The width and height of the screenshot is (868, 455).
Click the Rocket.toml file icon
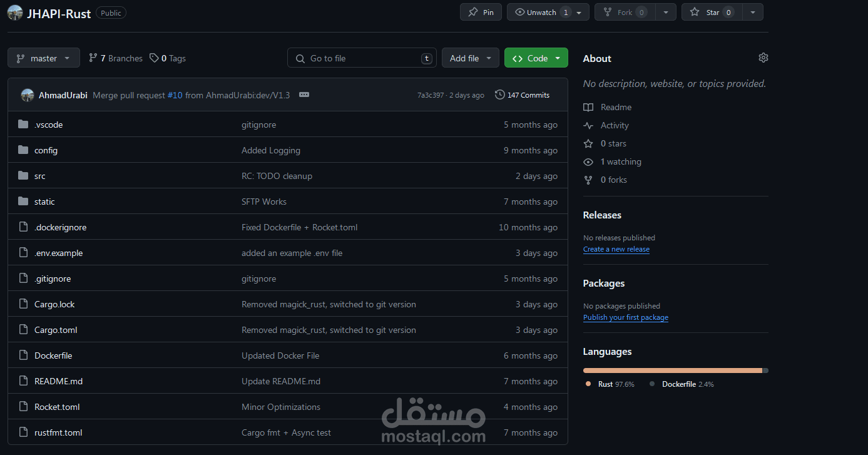(24, 406)
